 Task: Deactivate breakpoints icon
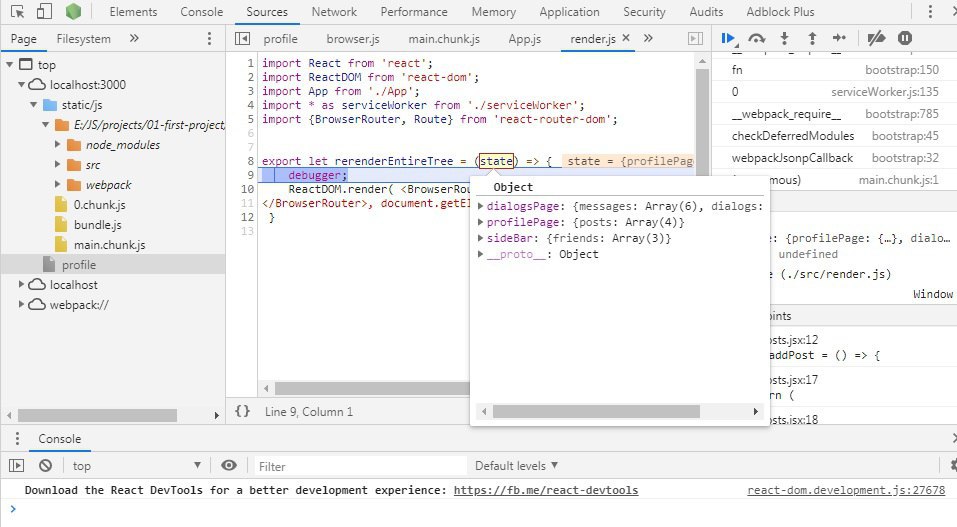pos(876,38)
